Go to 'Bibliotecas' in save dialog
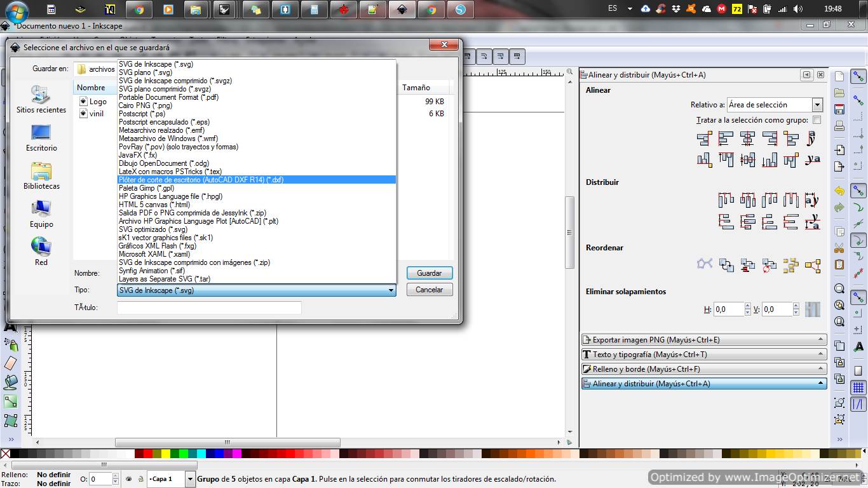868x488 pixels. coord(41,176)
